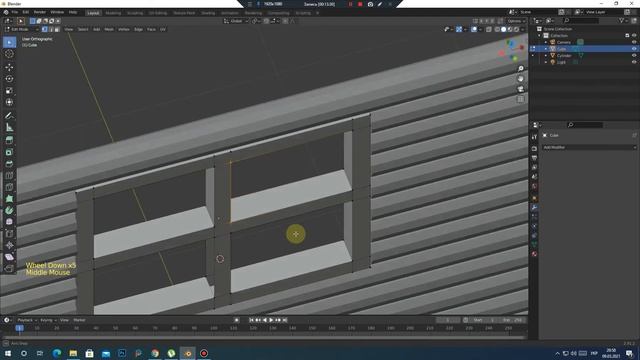Toggle camera view gizmo button
Viewport: 640px width, 360px height.
[x=520, y=89]
